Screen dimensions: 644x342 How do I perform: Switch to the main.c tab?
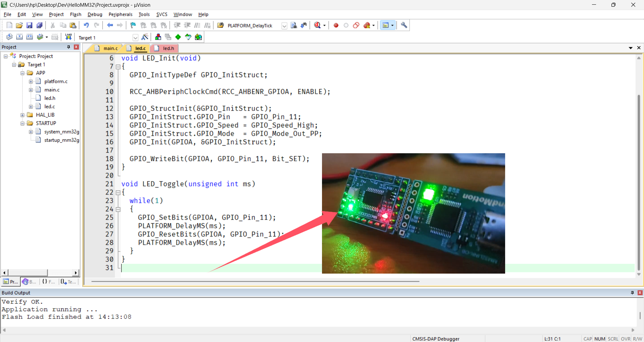pyautogui.click(x=110, y=48)
